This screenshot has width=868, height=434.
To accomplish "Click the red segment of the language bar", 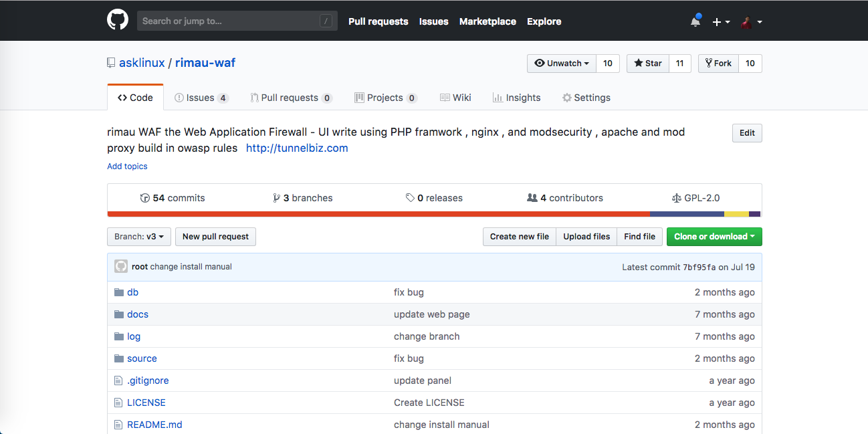I will [378, 214].
